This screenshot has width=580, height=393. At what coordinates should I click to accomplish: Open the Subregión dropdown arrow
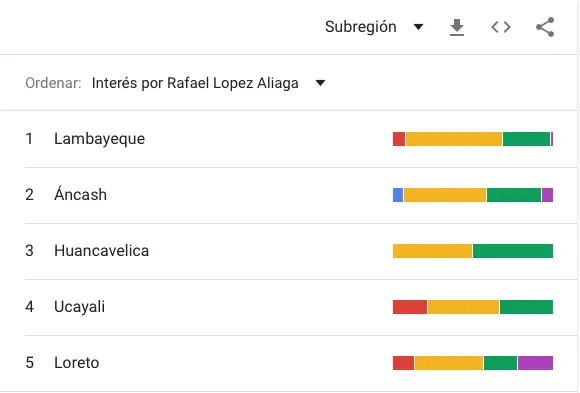click(418, 27)
